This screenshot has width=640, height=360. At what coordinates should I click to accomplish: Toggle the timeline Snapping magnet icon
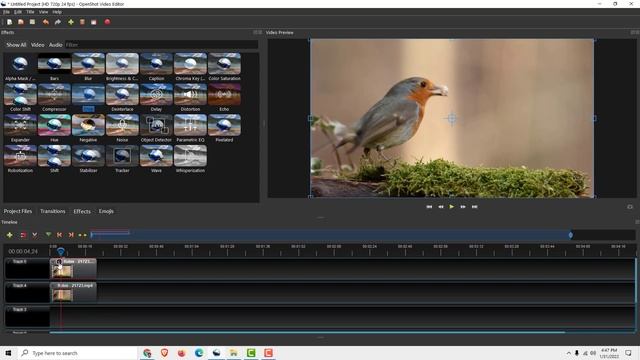click(x=23, y=235)
